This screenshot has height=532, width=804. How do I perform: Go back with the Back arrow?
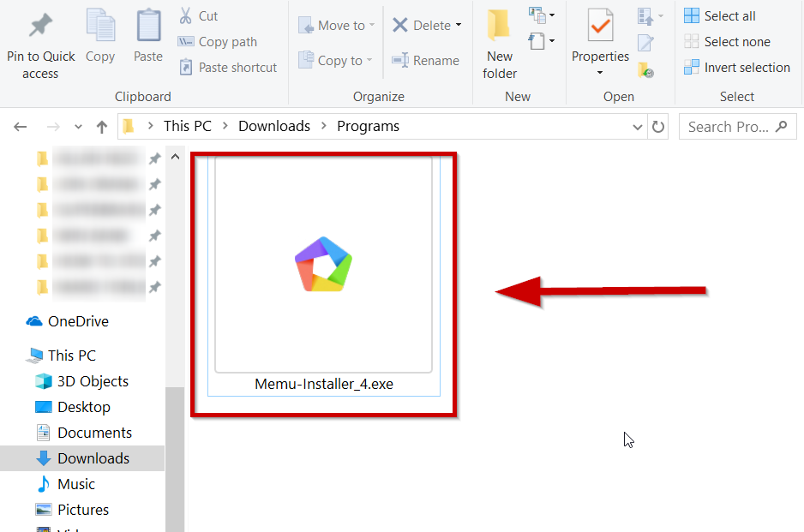coord(21,127)
